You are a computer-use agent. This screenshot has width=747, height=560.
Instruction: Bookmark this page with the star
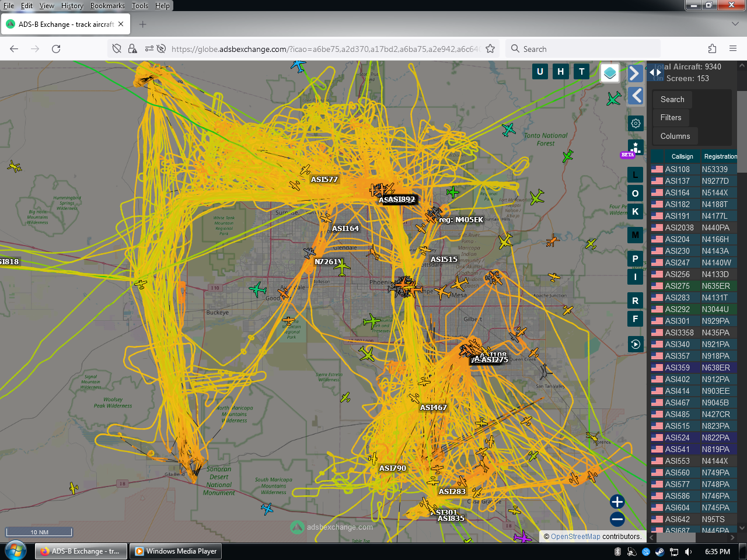click(x=490, y=49)
